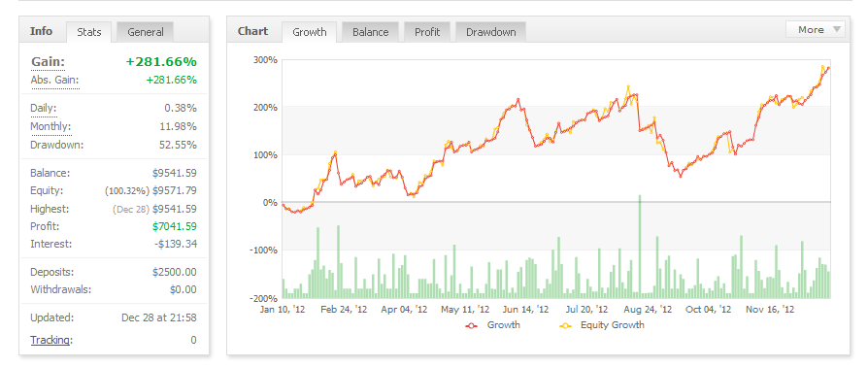
Task: Click the -$139.34 interest value
Action: [x=176, y=244]
